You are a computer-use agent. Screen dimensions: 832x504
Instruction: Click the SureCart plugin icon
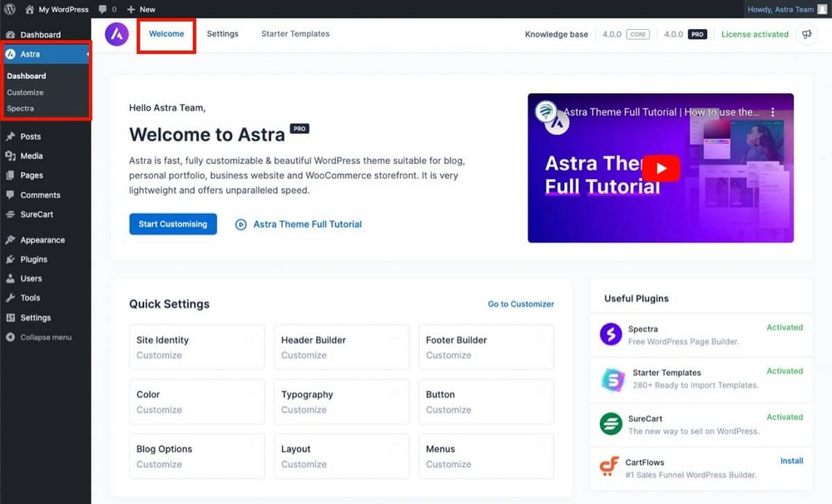611,424
